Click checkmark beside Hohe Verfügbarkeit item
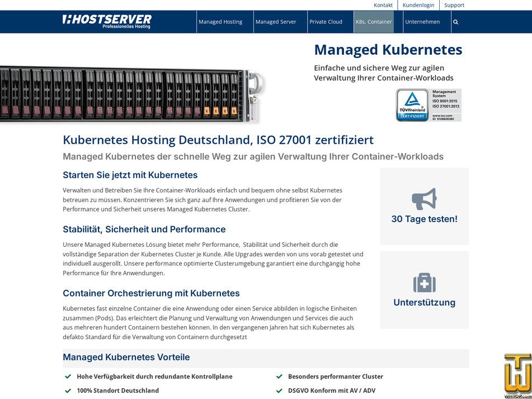The height and width of the screenshot is (399, 532). point(68,376)
